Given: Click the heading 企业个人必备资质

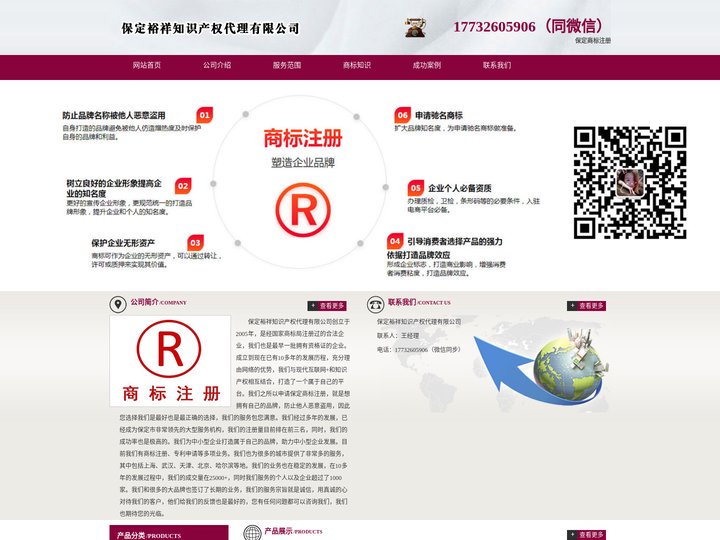Looking at the screenshot, I should point(460,188).
